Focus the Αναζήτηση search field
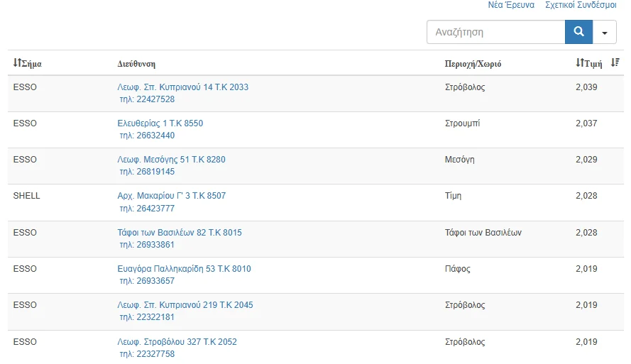Screen dimensions: 631x364 495,32
